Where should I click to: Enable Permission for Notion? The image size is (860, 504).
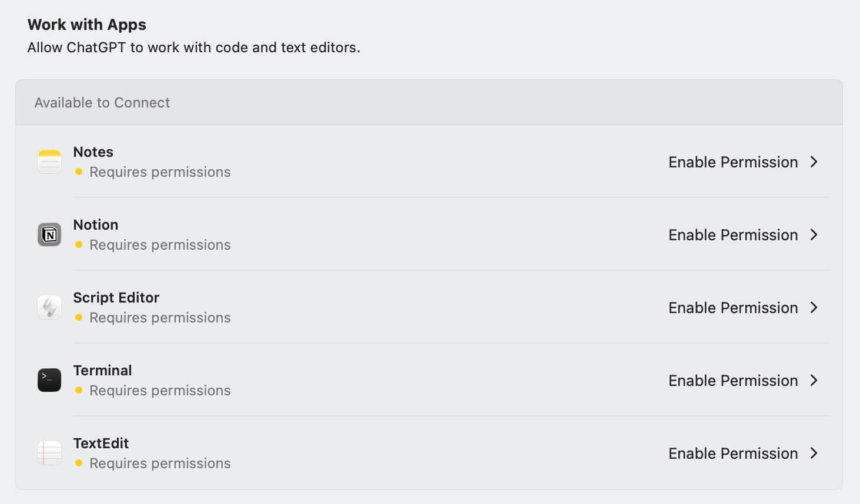tap(733, 235)
